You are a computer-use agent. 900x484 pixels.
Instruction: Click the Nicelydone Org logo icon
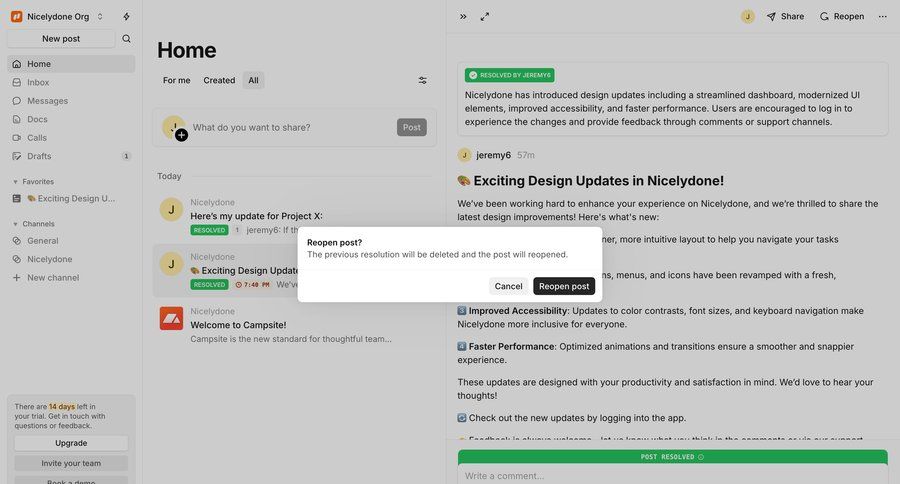click(17, 17)
